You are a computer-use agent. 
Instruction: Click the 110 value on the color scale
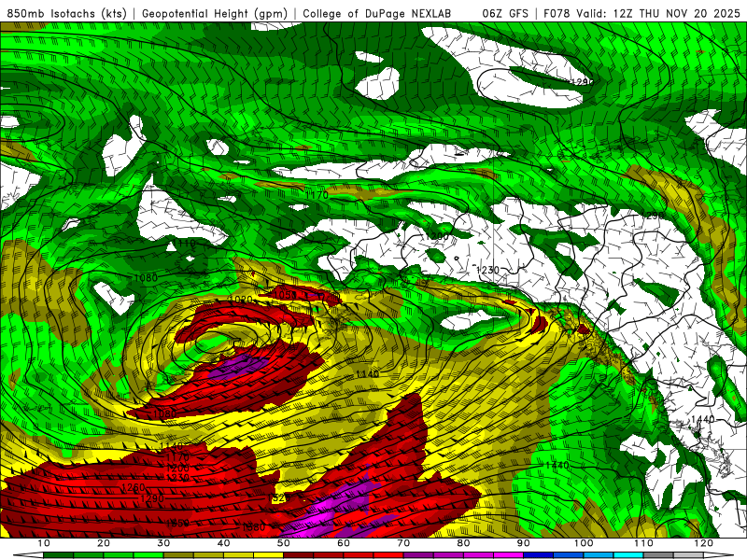click(643, 543)
